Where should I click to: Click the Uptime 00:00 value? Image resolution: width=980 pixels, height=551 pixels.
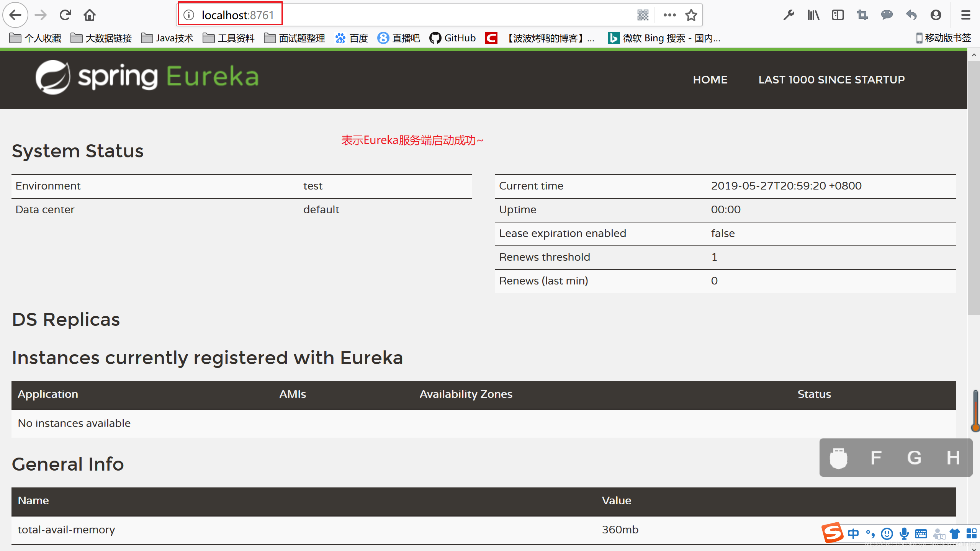[x=726, y=210]
